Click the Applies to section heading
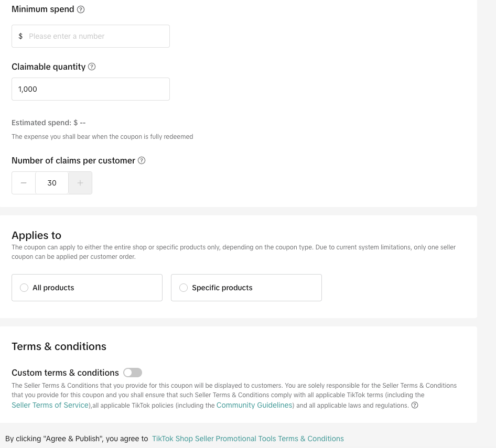Viewport: 496px width, 448px height. [37, 235]
